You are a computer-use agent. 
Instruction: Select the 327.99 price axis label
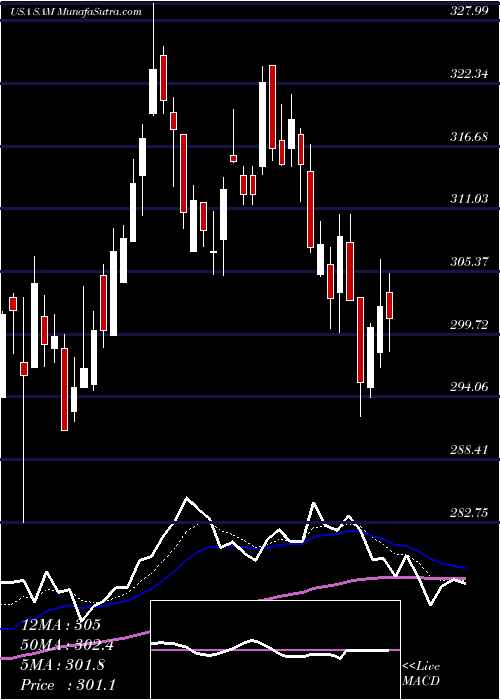(x=469, y=12)
